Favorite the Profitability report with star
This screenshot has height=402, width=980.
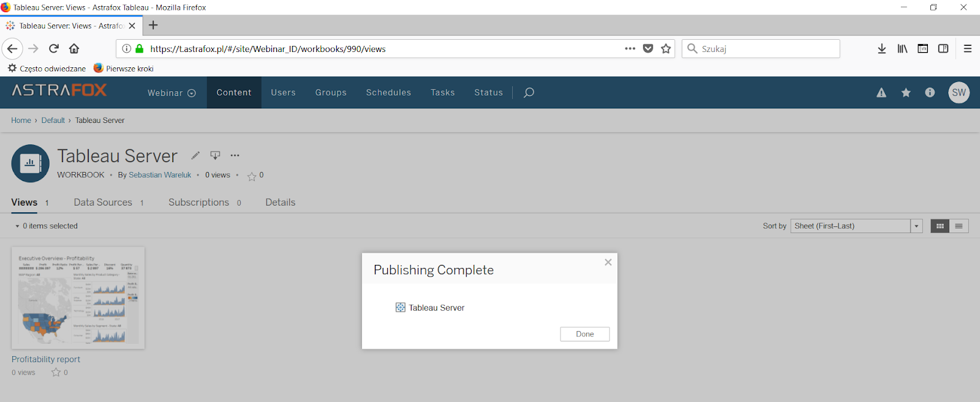(x=56, y=373)
